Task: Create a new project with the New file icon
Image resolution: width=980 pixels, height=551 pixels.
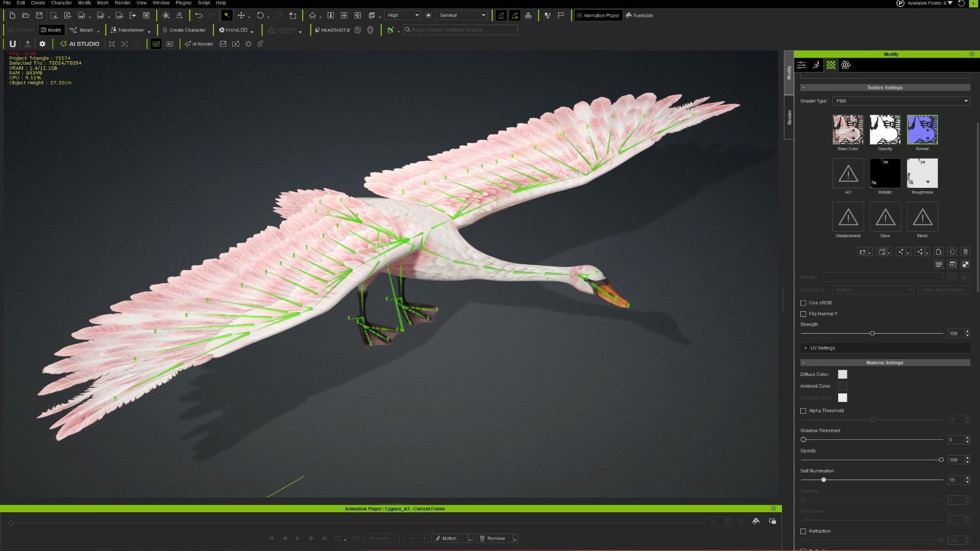Action: [12, 15]
